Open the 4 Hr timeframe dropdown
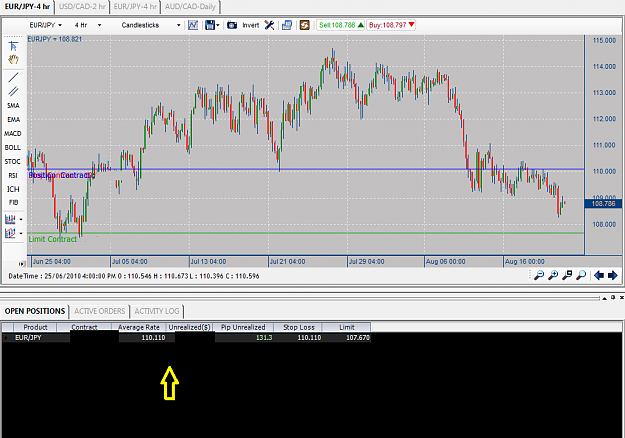The height and width of the screenshot is (438, 625). (88, 25)
